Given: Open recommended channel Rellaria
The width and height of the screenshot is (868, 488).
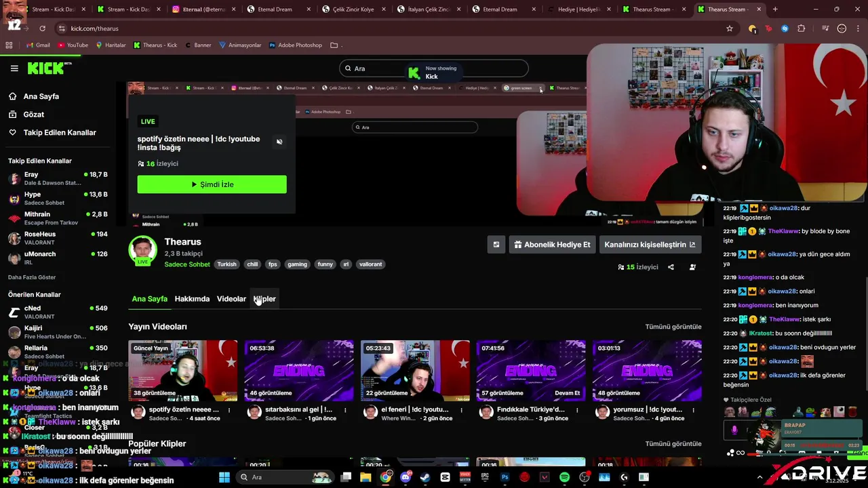Looking at the screenshot, I should [x=58, y=352].
